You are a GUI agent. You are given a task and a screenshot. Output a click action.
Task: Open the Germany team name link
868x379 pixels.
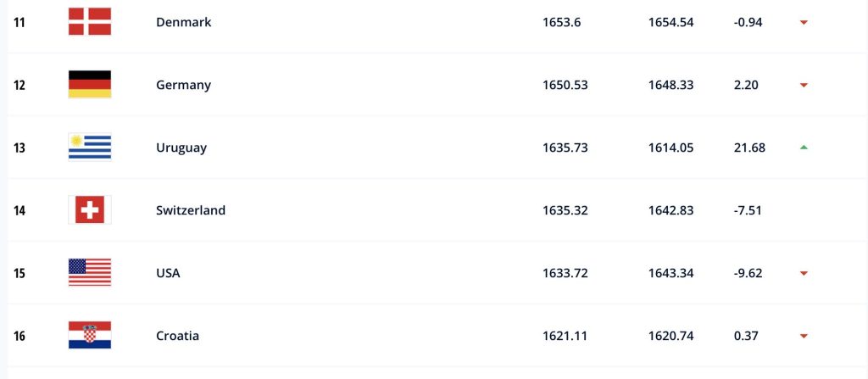coord(184,85)
